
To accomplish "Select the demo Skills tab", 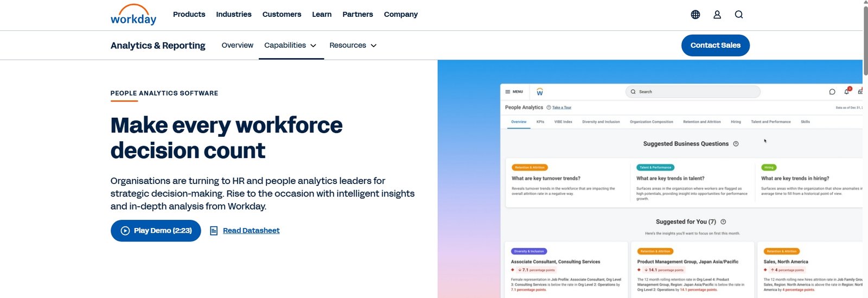I will pos(805,122).
